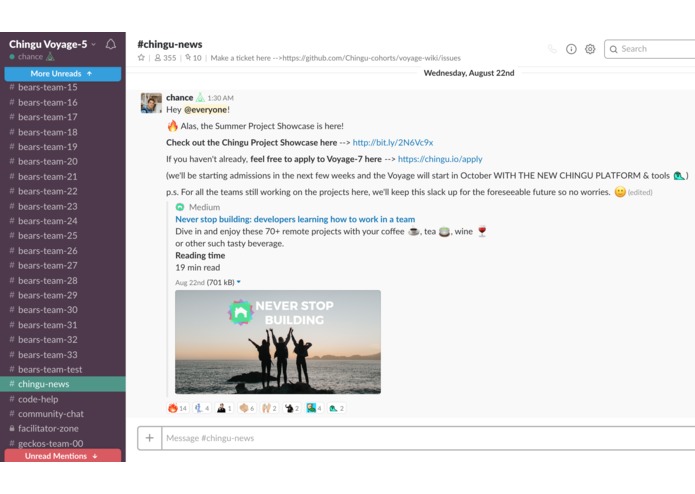The image size is (695, 494).
Task: Add raised hands reaction with 2 votes
Action: pyautogui.click(x=269, y=408)
